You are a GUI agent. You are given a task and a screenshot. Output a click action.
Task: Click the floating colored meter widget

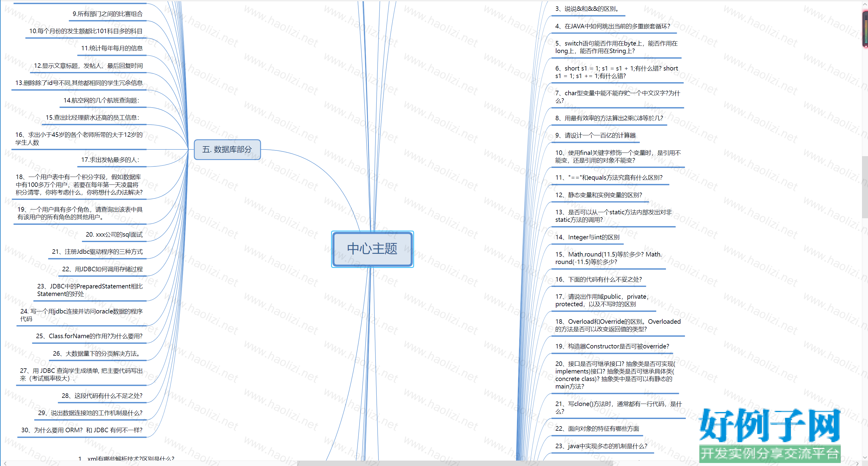(865, 29)
